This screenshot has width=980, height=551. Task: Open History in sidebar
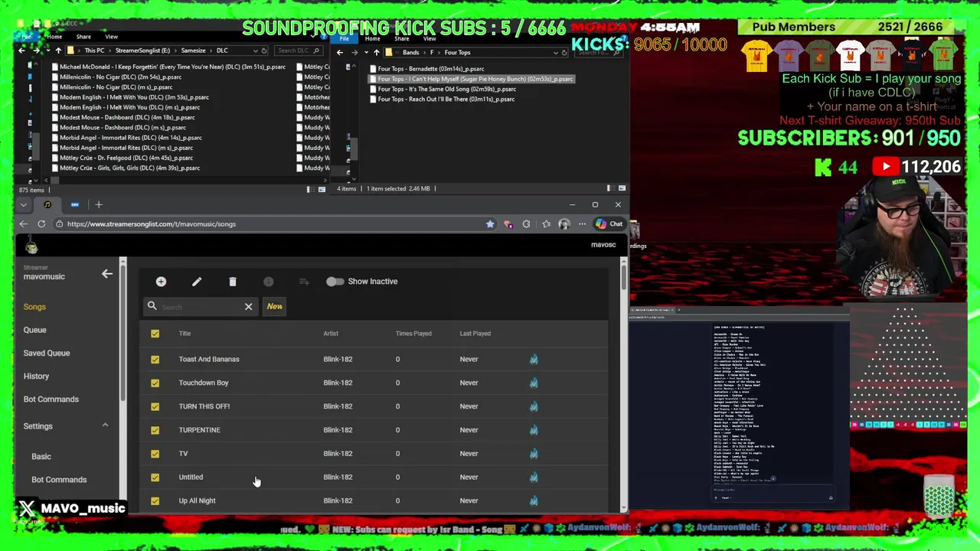[x=36, y=376]
